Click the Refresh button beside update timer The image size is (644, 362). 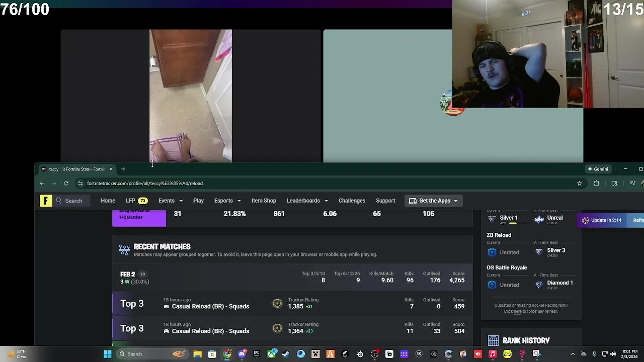pyautogui.click(x=636, y=220)
